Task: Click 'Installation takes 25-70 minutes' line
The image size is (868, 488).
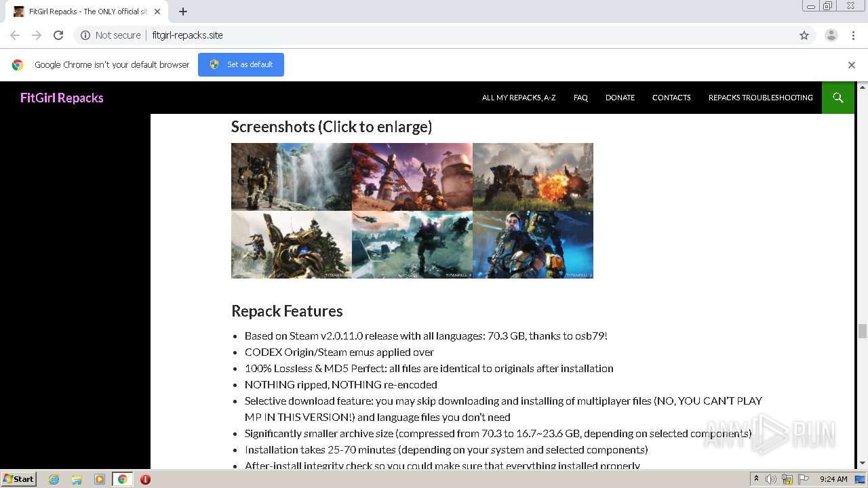Action: [446, 449]
